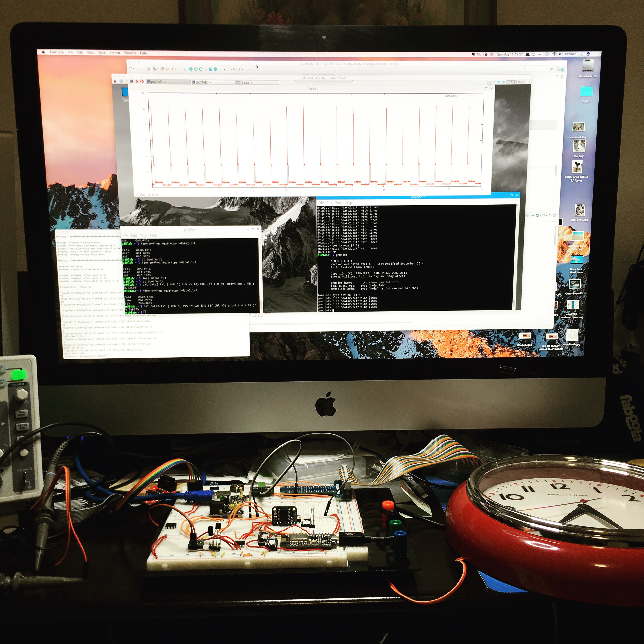The width and height of the screenshot is (644, 644).
Task: Open the Notification Center list icon
Action: coord(594,54)
